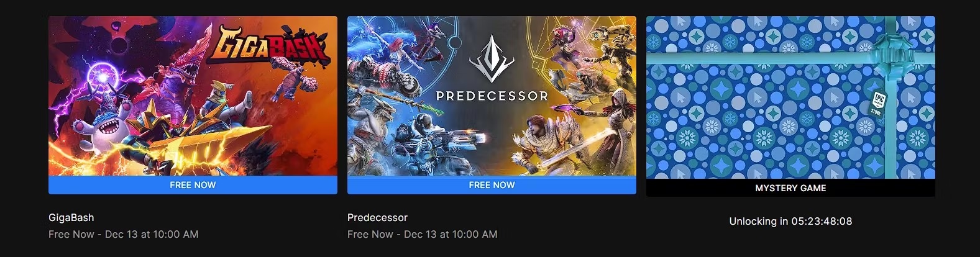
Task: Click the MYSTERY GAME banner
Action: point(790,188)
